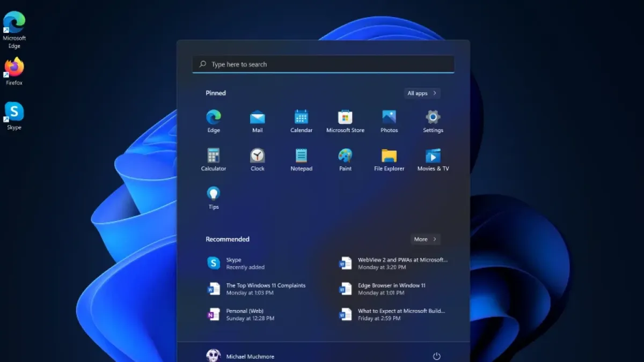644x362 pixels.
Task: Open the Tips app
Action: (214, 198)
